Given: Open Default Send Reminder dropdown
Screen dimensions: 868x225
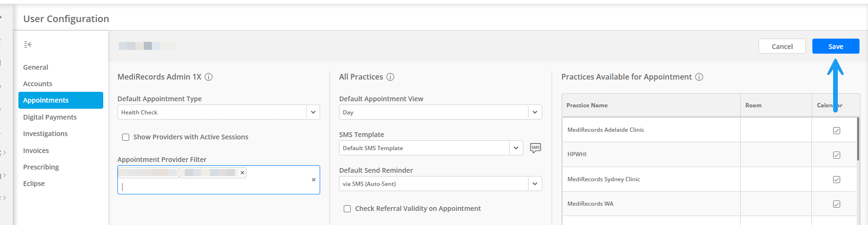Looking at the screenshot, I should coord(535,184).
